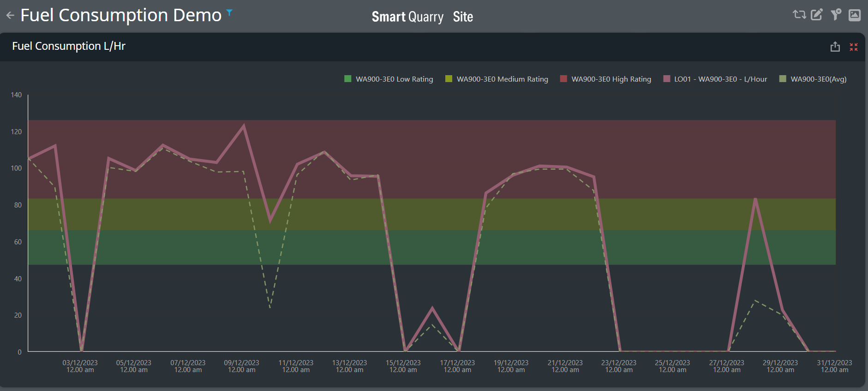Click the x-axis label 23/12/2023 12.00 am
868x391 pixels.
click(619, 366)
